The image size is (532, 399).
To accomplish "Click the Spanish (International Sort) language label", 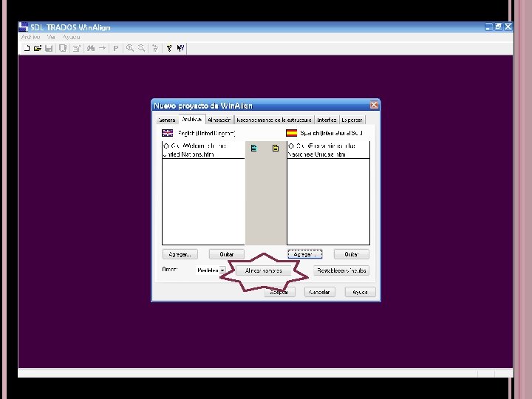I will (332, 133).
